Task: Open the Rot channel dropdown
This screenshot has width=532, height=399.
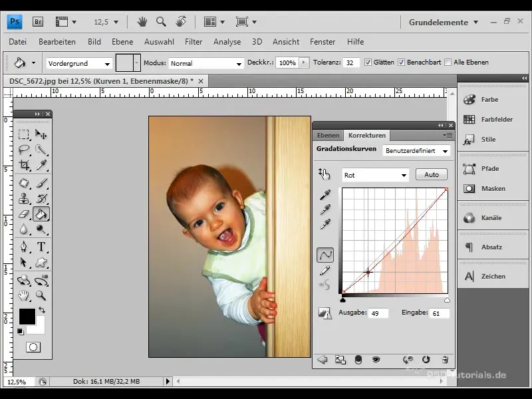Action: click(375, 175)
